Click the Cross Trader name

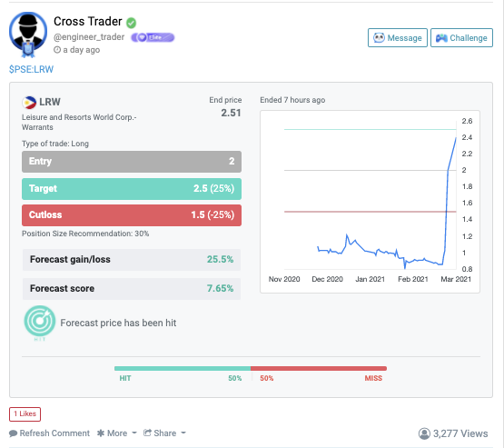(x=88, y=22)
